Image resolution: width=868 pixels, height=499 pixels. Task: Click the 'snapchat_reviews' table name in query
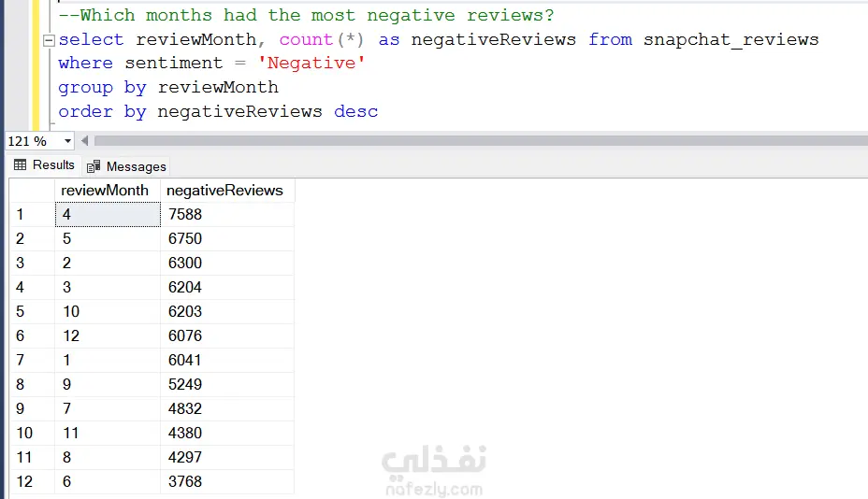[731, 40]
